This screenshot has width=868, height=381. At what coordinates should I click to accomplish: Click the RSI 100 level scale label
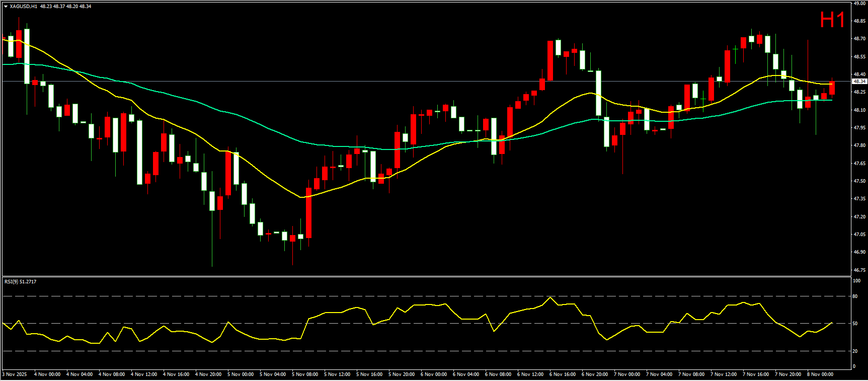click(x=856, y=281)
